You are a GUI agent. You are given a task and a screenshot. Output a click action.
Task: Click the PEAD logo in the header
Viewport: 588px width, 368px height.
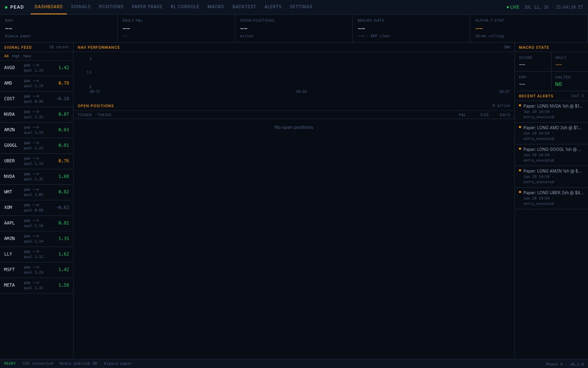[x=14, y=7]
